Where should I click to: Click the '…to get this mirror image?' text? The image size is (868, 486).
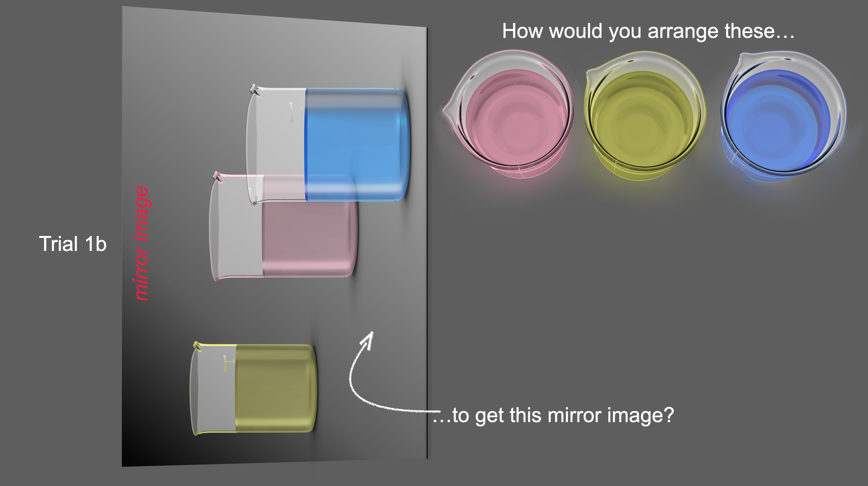554,416
